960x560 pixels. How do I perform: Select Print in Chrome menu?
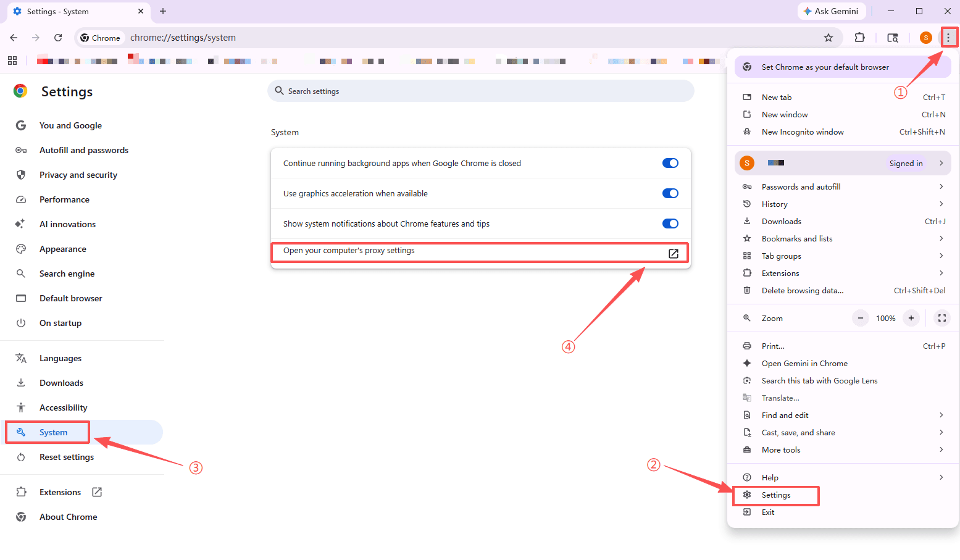[x=843, y=346]
